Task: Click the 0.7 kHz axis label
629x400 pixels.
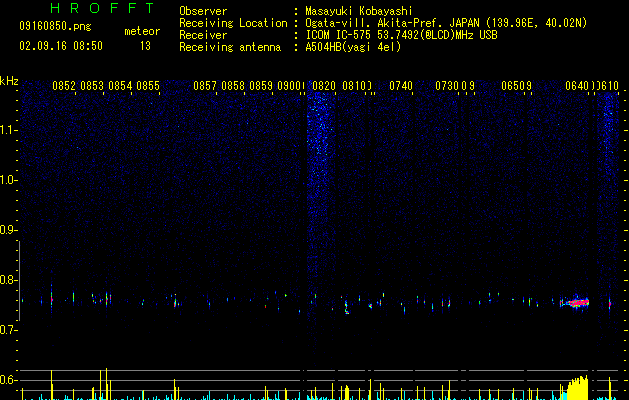Action: click(8, 330)
